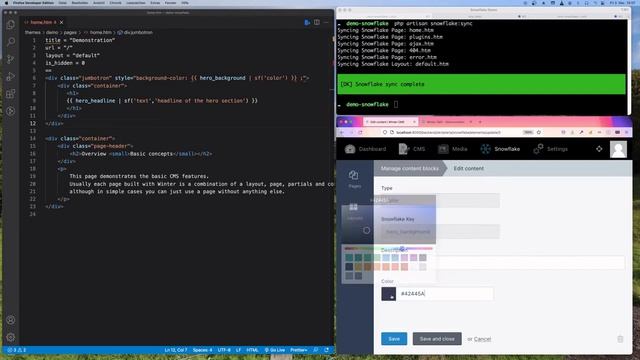
Task: Open Accounts icon in VS Code activity bar
Action: pos(11,320)
